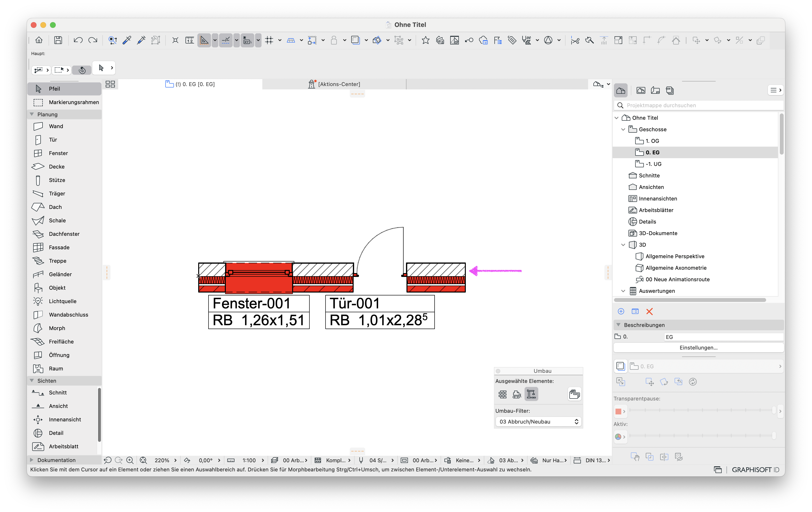Collapse the Sichten toolbox section
This screenshot has width=812, height=512.
32,381
